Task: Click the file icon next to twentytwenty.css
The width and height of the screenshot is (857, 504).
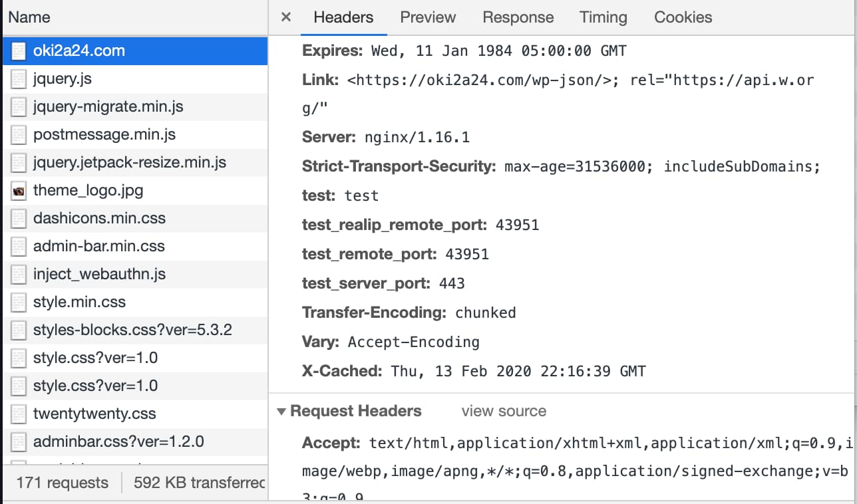Action: pos(19,414)
